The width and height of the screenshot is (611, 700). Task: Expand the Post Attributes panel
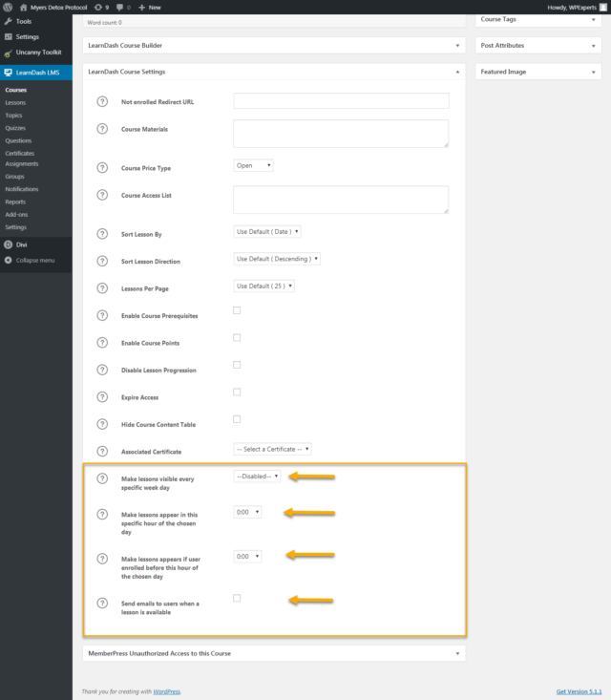593,46
